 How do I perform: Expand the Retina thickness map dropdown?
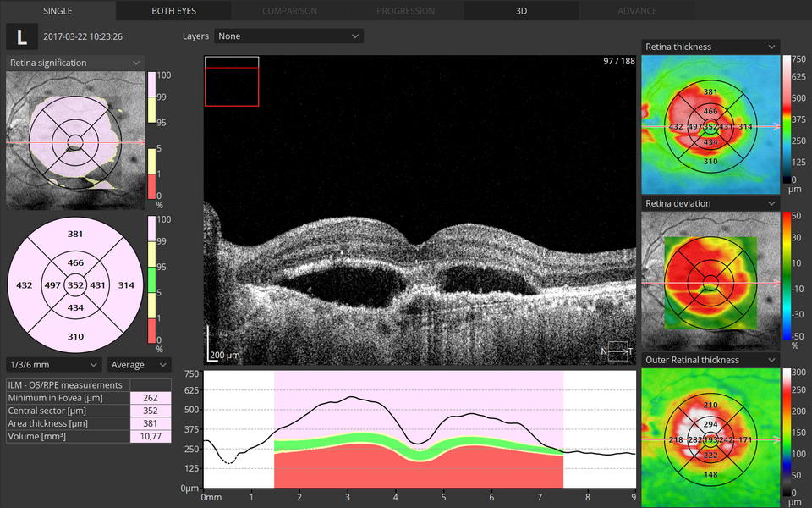pyautogui.click(x=710, y=47)
